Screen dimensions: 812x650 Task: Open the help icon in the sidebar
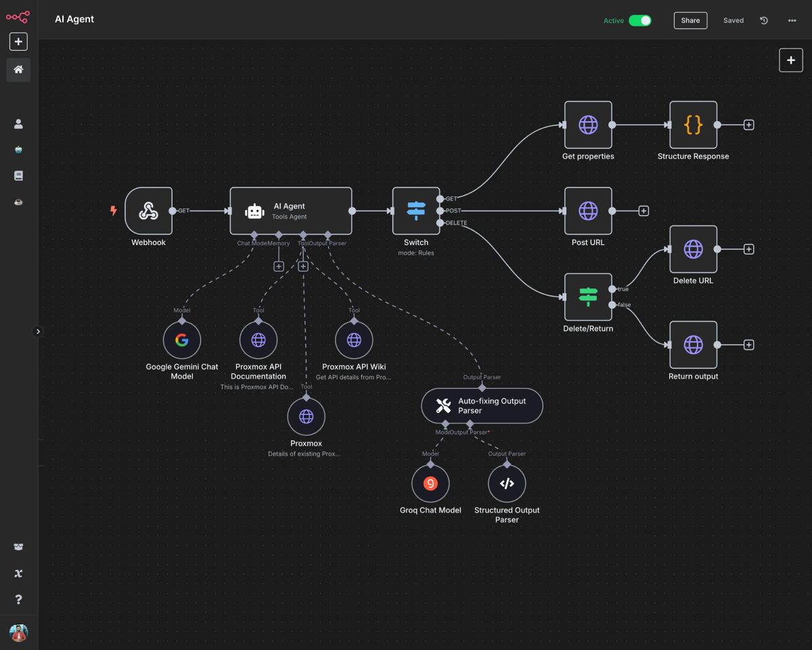tap(18, 599)
